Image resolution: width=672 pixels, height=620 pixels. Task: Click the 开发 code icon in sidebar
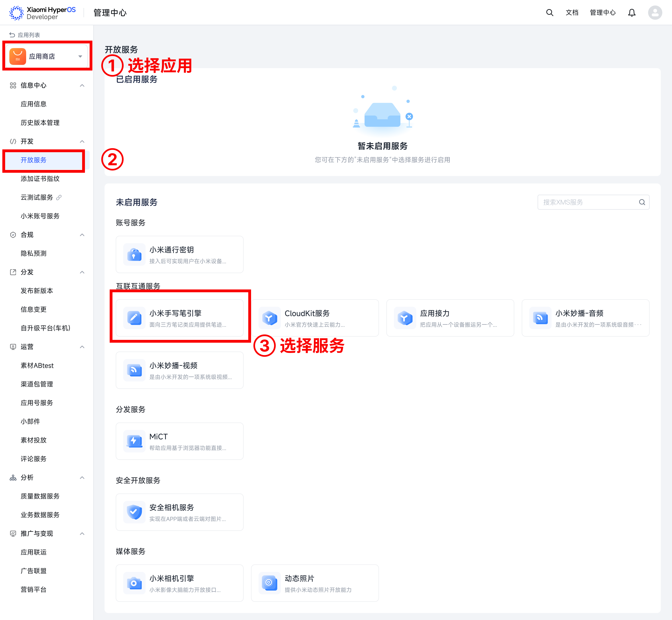pyautogui.click(x=13, y=141)
